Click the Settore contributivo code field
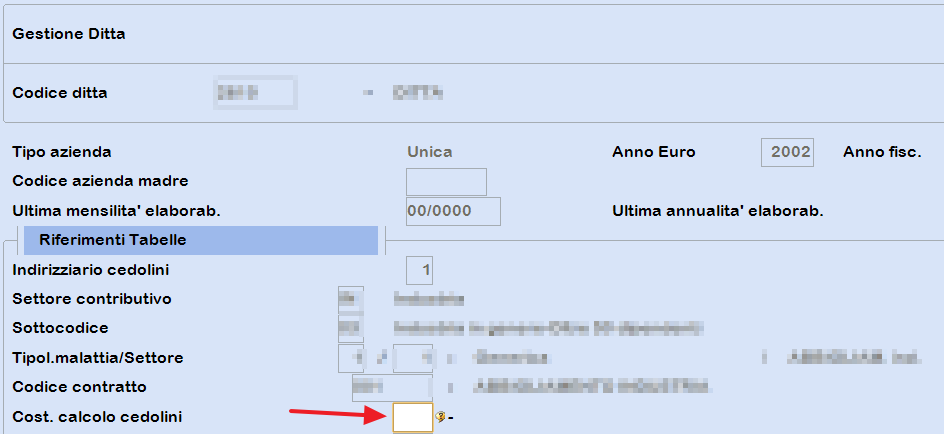The image size is (944, 434). coord(351,300)
